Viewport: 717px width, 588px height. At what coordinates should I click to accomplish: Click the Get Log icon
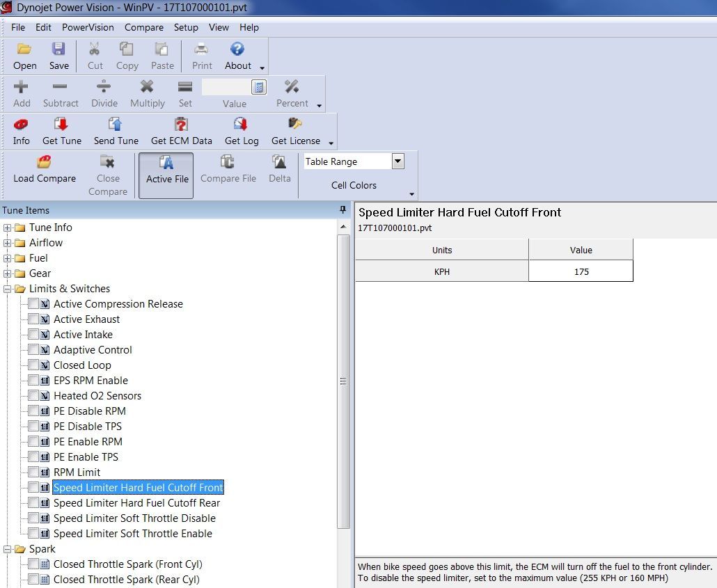(x=241, y=125)
